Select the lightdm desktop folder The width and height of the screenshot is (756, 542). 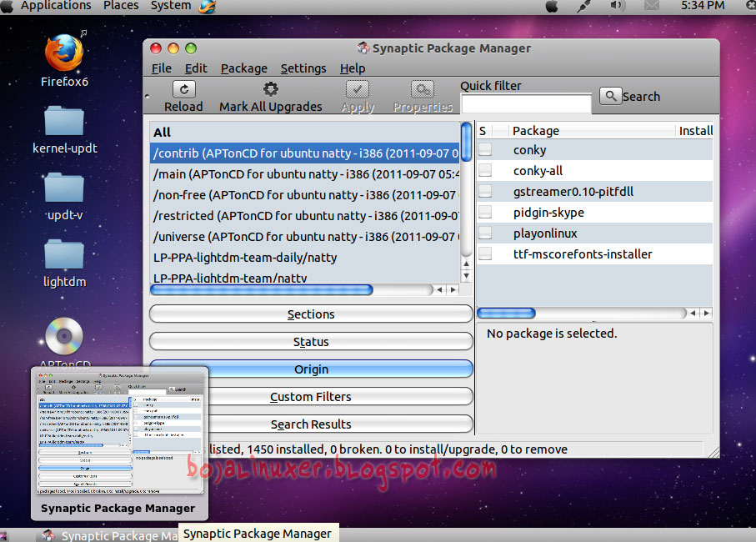[64, 254]
